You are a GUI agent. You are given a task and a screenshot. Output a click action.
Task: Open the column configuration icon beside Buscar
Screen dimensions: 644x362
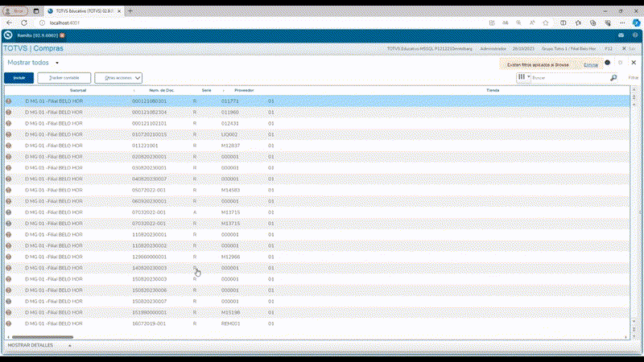(521, 77)
